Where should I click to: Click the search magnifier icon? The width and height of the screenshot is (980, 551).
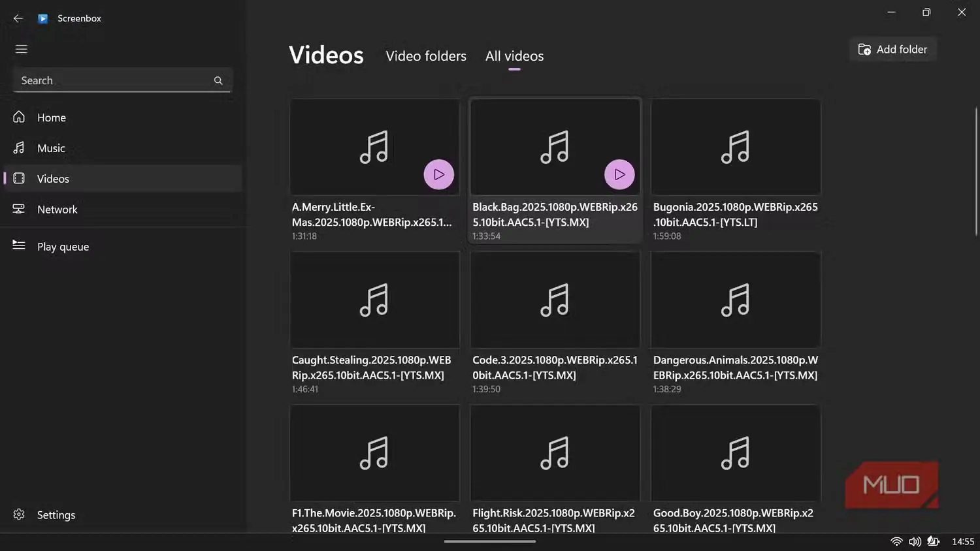point(218,80)
